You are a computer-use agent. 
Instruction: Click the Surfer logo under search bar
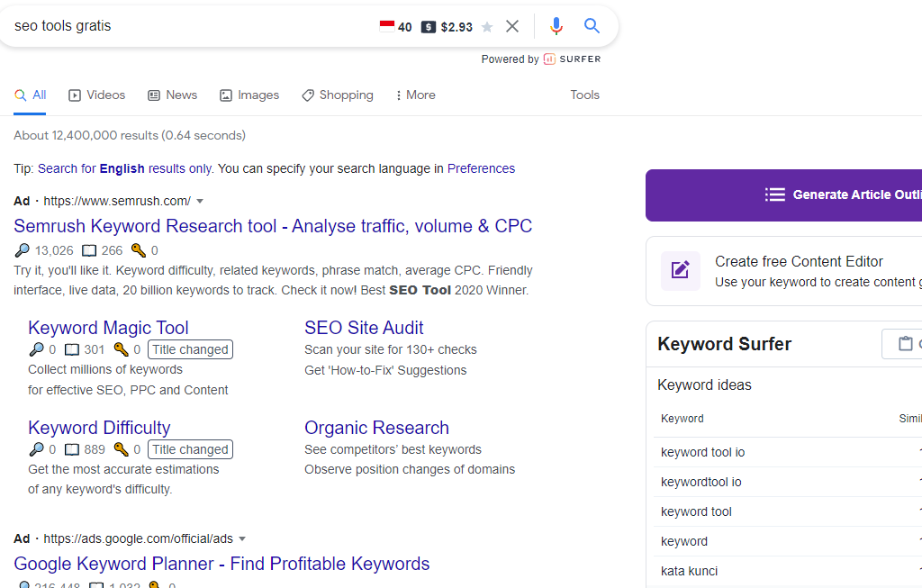[x=572, y=59]
